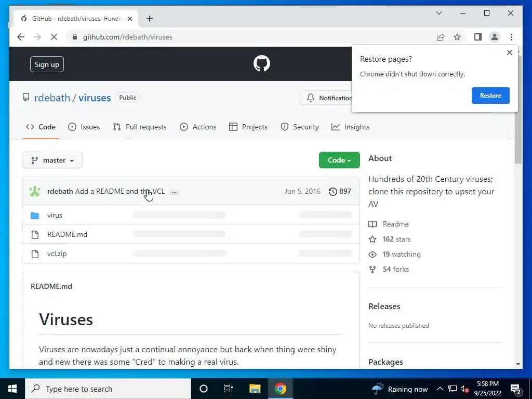Open the Insights tab
The width and height of the screenshot is (532, 399).
click(351, 127)
